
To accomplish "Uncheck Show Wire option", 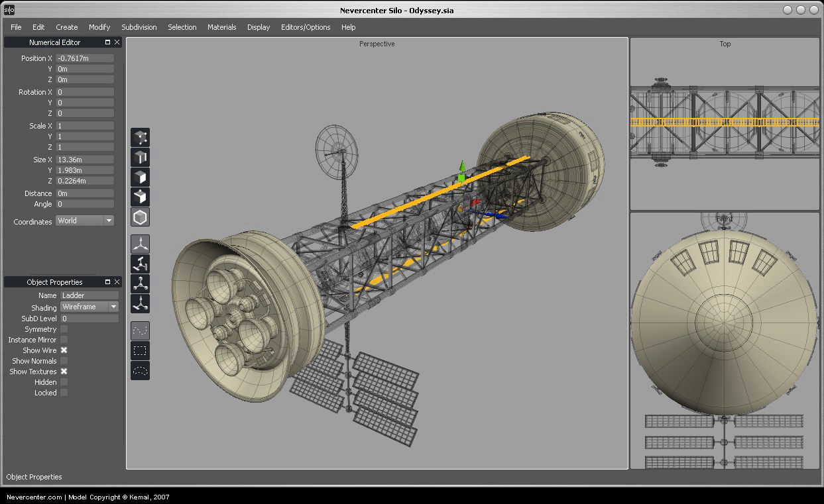I will coord(64,350).
